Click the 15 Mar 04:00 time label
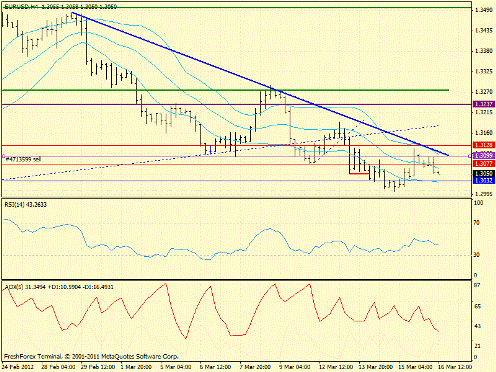Image resolution: width=496 pixels, height=372 pixels. coord(416,367)
